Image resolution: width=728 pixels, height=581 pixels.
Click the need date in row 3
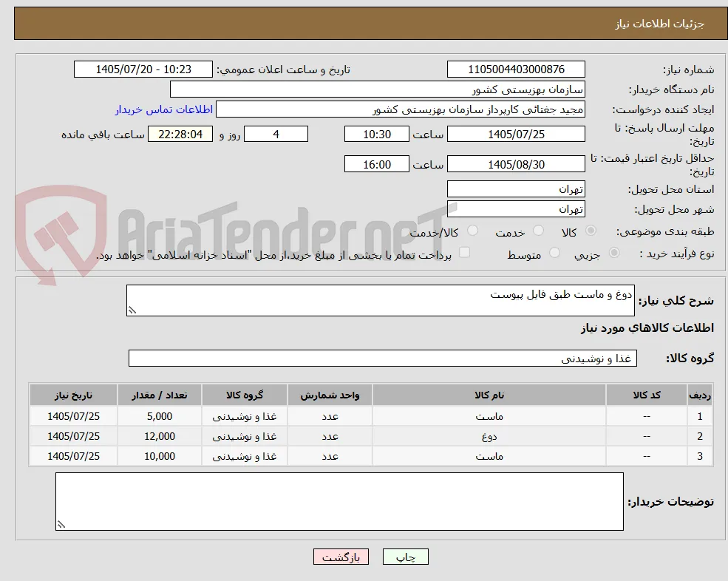pyautogui.click(x=73, y=457)
